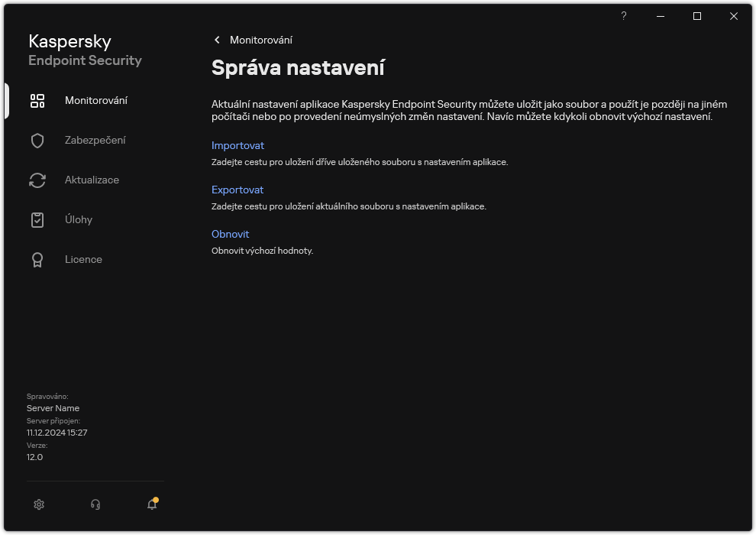Export settings with the Exportovat link

pyautogui.click(x=237, y=190)
